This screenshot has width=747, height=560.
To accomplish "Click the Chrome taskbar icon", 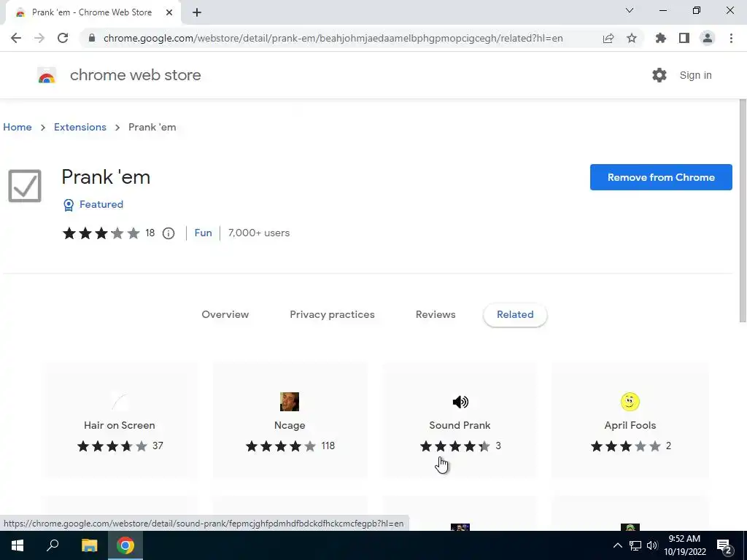I will tap(125, 545).
